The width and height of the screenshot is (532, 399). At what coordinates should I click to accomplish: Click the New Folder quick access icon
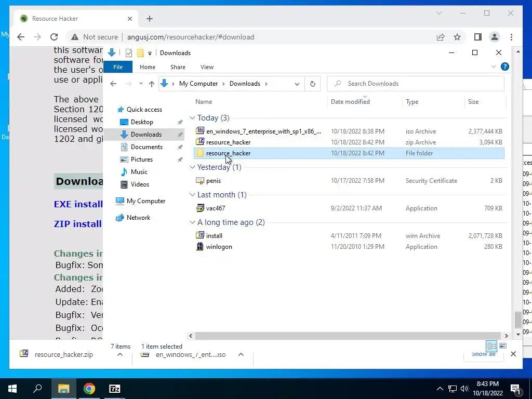[140, 53]
